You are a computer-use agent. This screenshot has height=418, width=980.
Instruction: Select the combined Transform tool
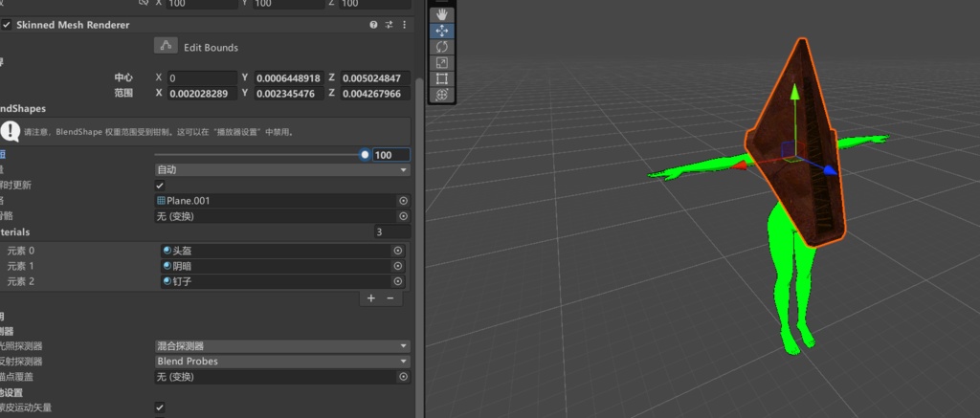click(x=442, y=95)
